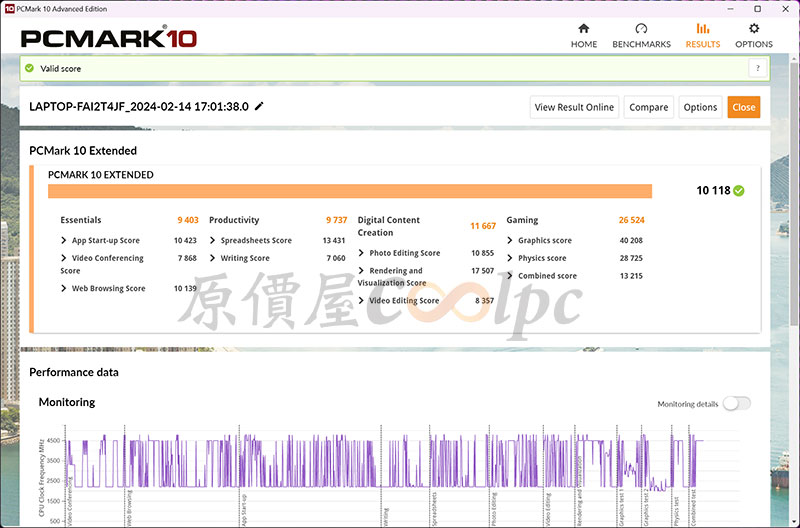Expand Writing Score row

point(213,258)
